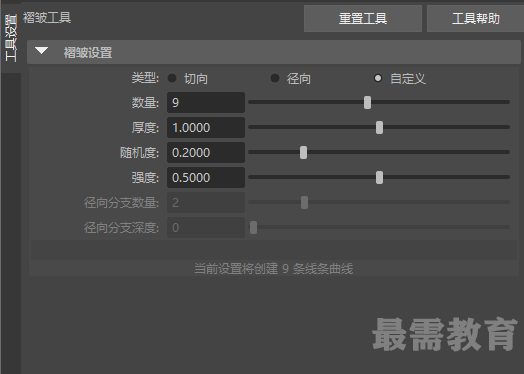Click the 径向分支深度 field showing 0
Screen dimensions: 524x374
pos(206,228)
